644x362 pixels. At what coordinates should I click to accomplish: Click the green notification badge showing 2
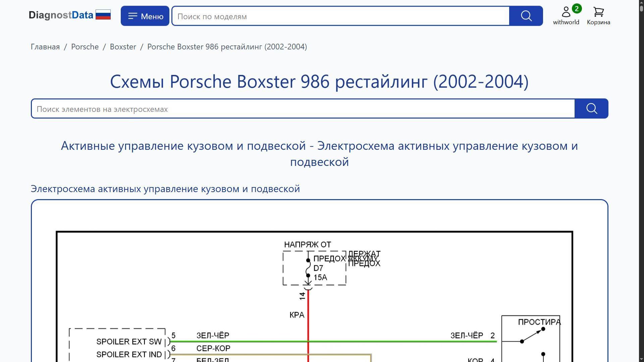pyautogui.click(x=577, y=9)
